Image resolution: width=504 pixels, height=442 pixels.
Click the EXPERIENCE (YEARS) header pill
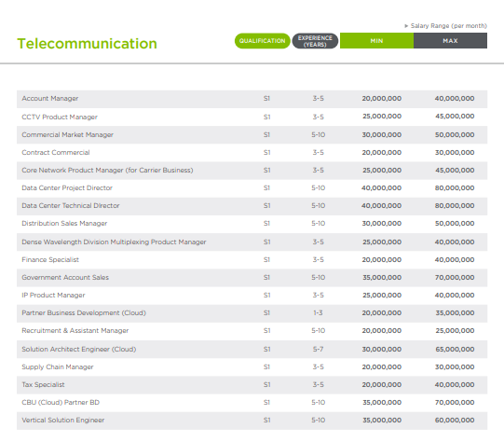click(315, 41)
